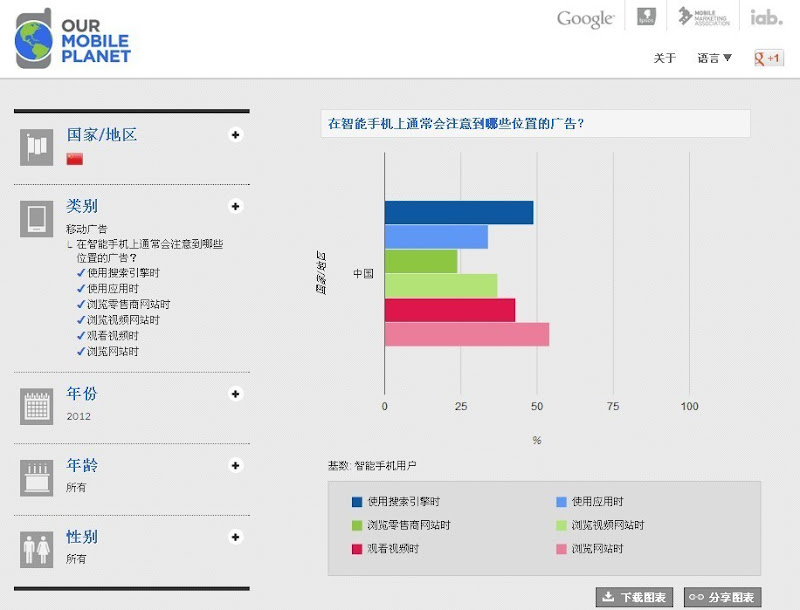Click the Google logo link

(x=585, y=18)
